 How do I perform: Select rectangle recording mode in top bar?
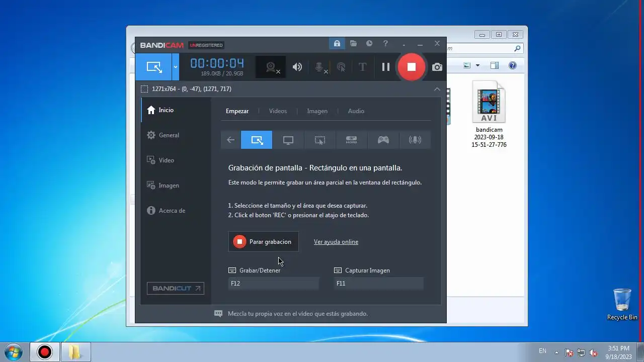click(x=153, y=67)
